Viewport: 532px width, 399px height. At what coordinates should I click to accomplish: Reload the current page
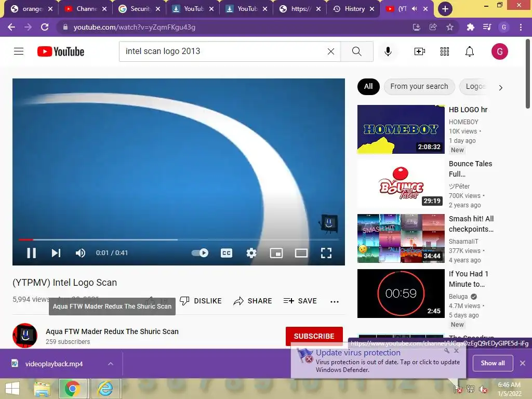point(45,27)
